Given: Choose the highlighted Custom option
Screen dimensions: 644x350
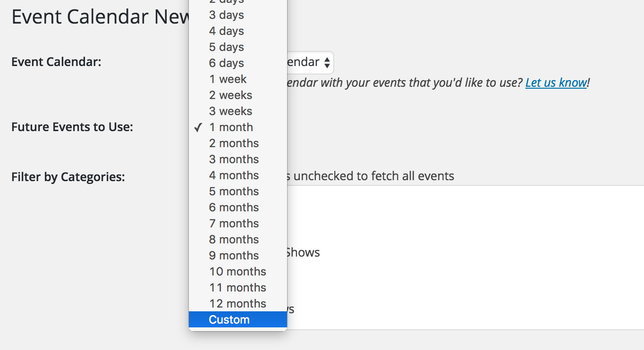Looking at the screenshot, I should 237,320.
